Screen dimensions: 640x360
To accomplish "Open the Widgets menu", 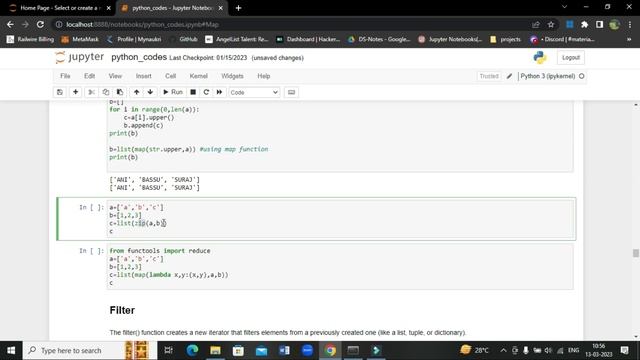I will [x=232, y=76].
